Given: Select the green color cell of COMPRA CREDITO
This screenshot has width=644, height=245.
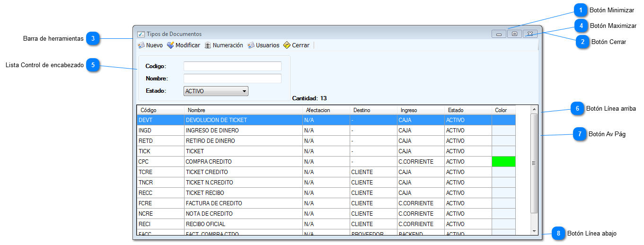Looking at the screenshot, I should tap(503, 162).
